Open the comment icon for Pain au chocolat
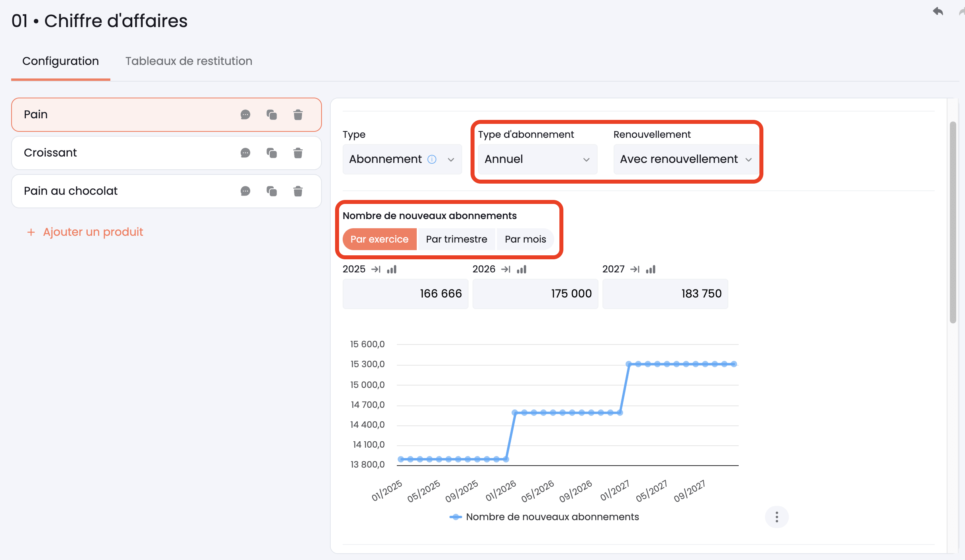965x560 pixels. click(245, 191)
